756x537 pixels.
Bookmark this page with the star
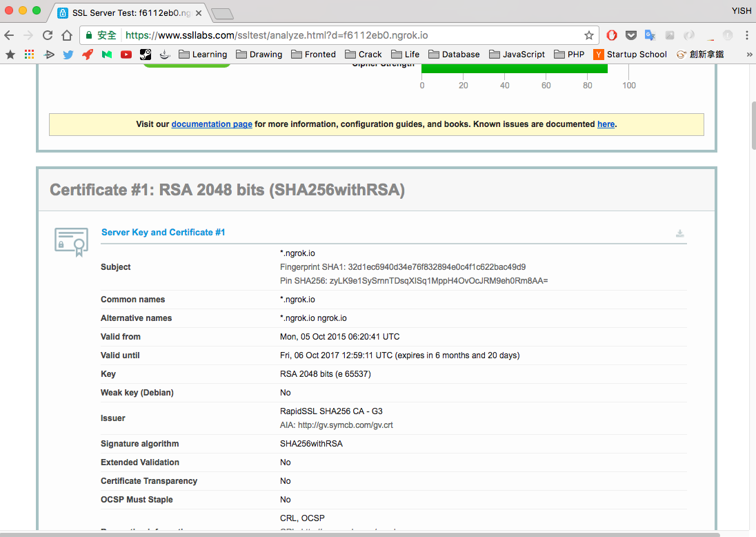588,35
